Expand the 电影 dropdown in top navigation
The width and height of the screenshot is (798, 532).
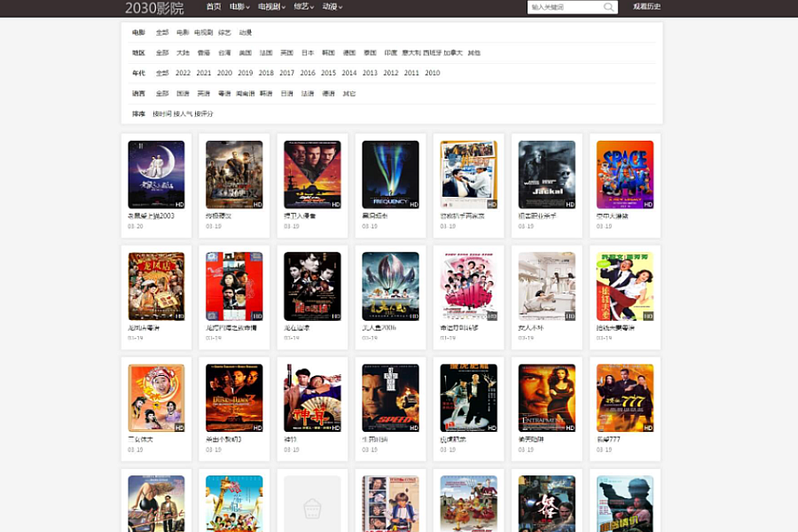239,7
